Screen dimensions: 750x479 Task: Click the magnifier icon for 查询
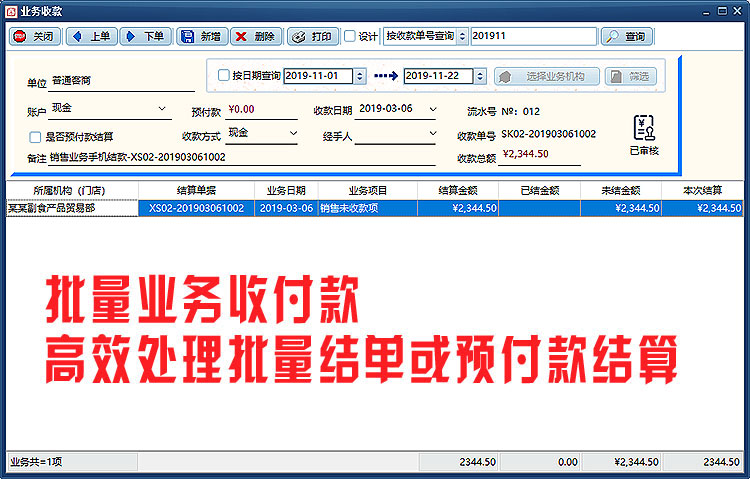tap(613, 36)
